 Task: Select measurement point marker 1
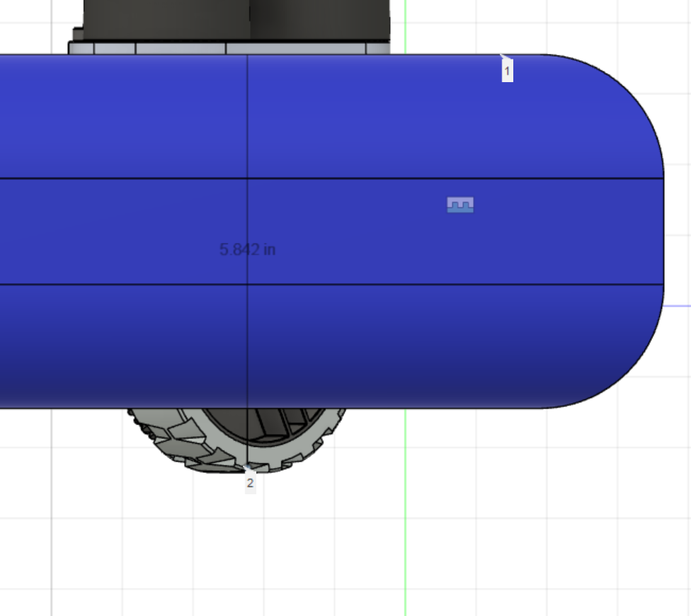(507, 71)
